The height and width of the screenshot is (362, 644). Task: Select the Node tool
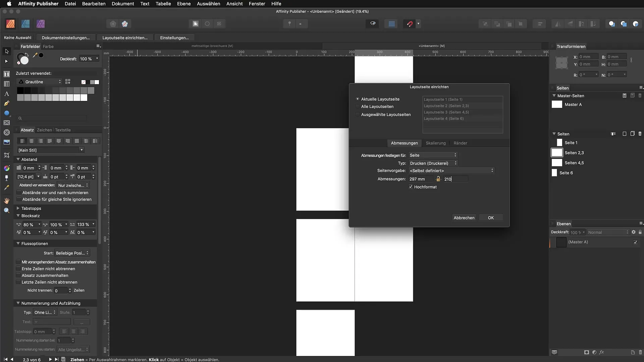pyautogui.click(x=6, y=61)
